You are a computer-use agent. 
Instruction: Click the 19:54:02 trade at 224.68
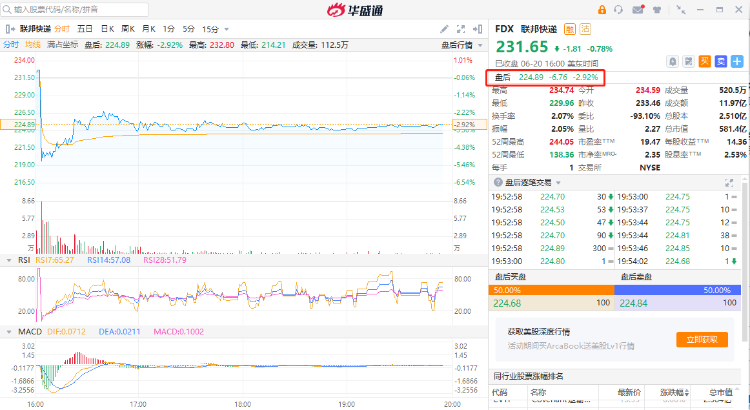(677, 261)
